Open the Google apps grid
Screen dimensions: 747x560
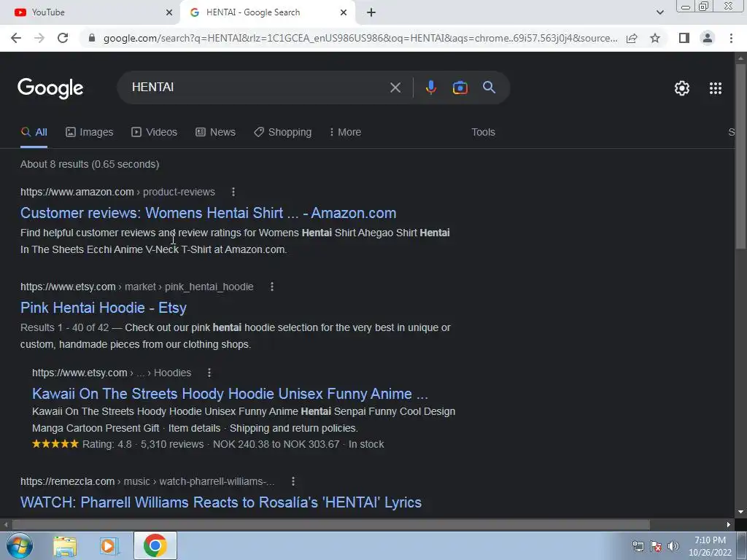(x=715, y=88)
